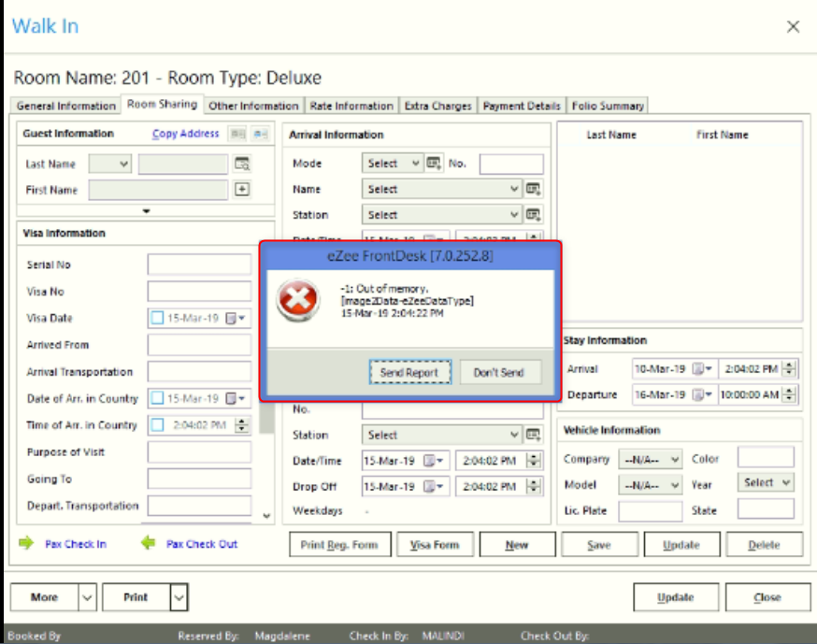Click the Purpose of Visit input field
This screenshot has height=644, width=817.
tap(199, 451)
